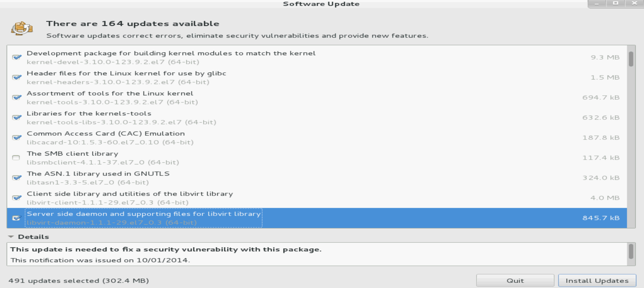The height and width of the screenshot is (288, 644).
Task: Click the Software Update package icon
Action: (x=22, y=28)
